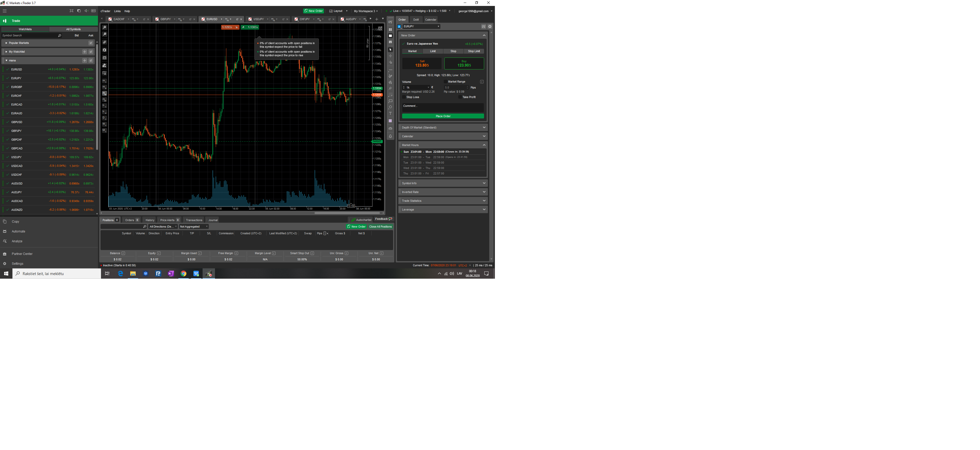The width and height of the screenshot is (980, 450).
Task: Switch to multi-chart grid mode icon
Action: [x=390, y=30]
